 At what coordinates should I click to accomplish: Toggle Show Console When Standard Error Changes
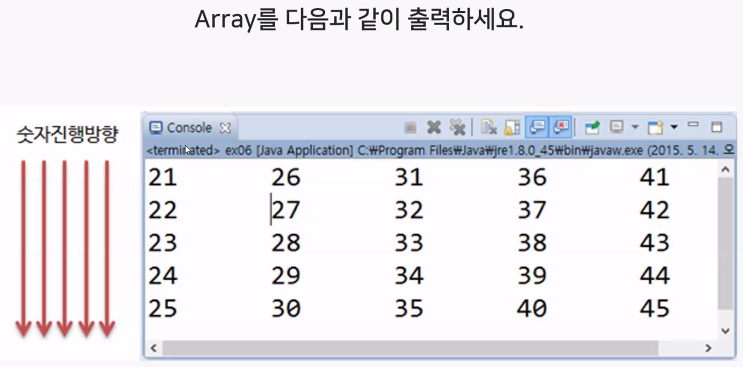(561, 127)
